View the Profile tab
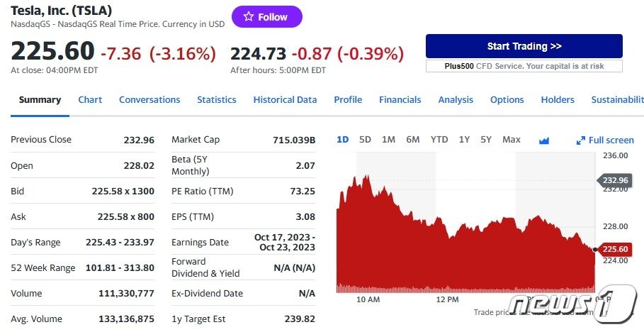Image resolution: width=644 pixels, height=332 pixels. point(348,100)
